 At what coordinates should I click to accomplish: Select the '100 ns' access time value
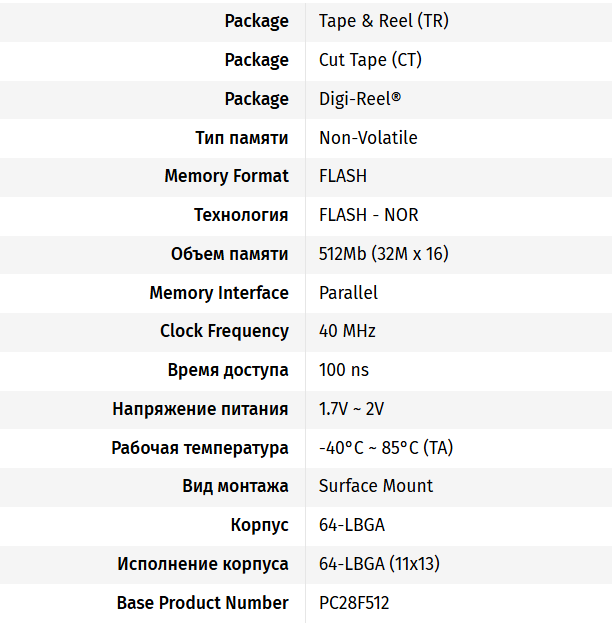tap(344, 370)
